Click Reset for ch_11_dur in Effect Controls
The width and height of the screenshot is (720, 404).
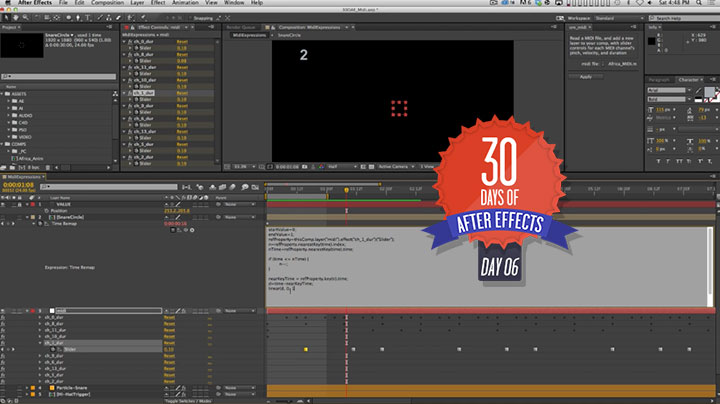click(x=182, y=67)
